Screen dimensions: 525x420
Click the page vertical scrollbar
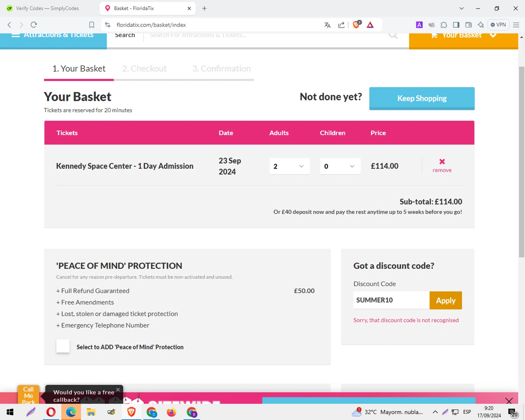pyautogui.click(x=521, y=162)
